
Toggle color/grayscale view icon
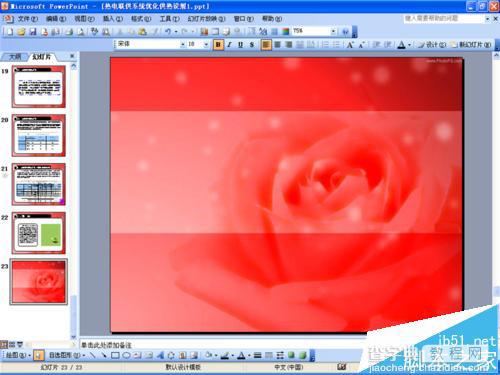tap(286, 32)
